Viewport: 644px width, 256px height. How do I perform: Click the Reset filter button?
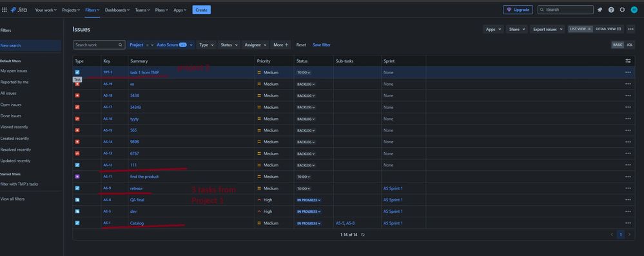point(301,44)
